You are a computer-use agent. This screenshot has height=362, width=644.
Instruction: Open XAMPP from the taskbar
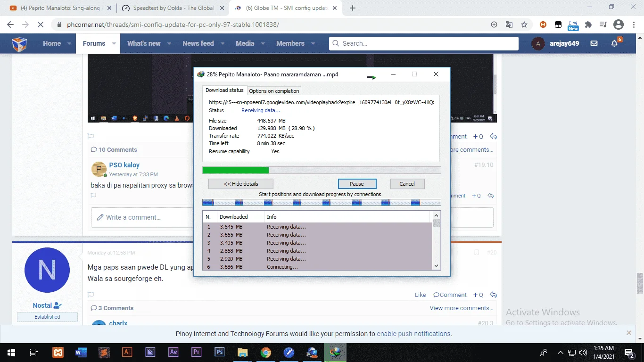[58, 352]
